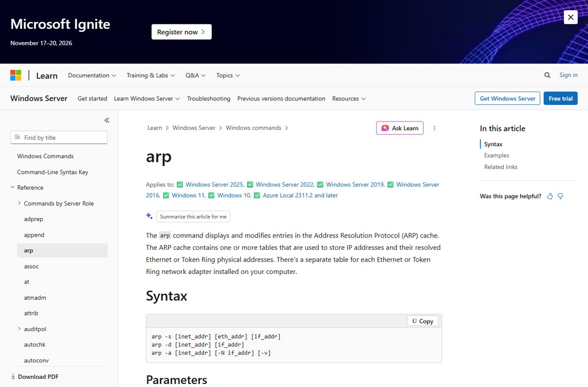Click the thumbs up feedback icon

point(550,196)
